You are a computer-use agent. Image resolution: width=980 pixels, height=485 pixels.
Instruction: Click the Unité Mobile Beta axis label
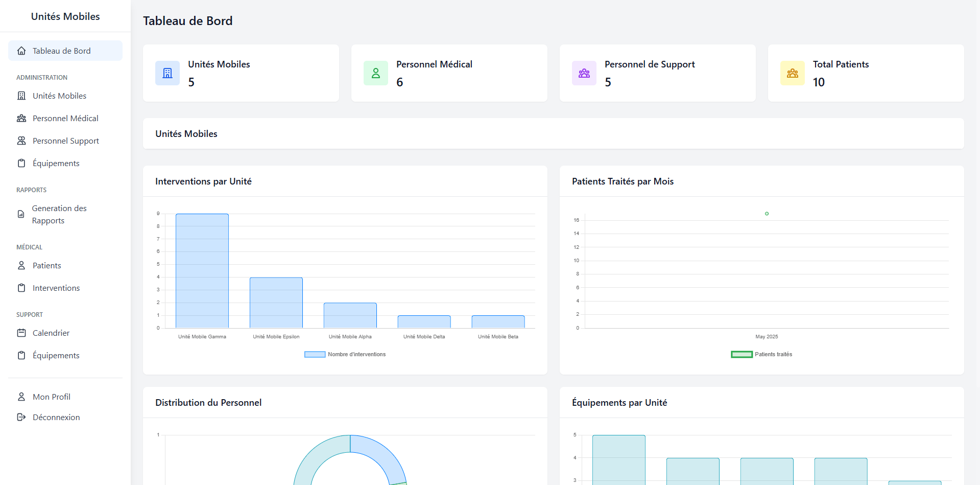498,337
